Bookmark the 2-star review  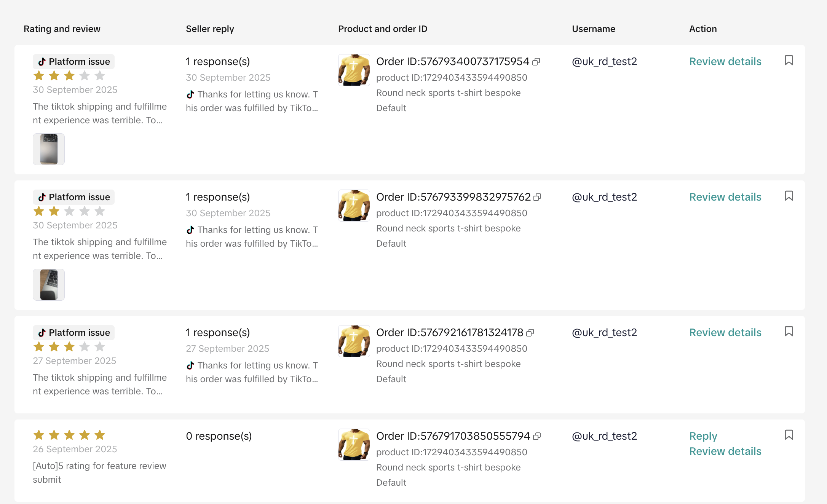pyautogui.click(x=789, y=196)
